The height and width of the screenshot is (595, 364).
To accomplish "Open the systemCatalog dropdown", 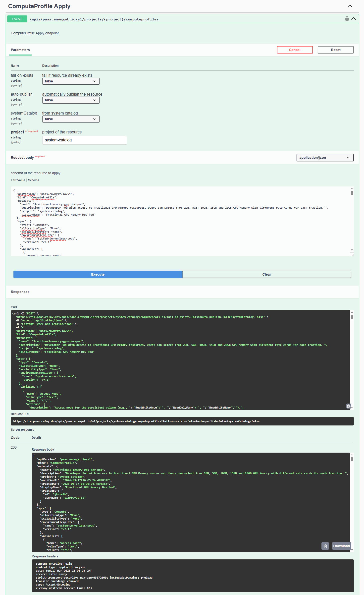I will (71, 119).
